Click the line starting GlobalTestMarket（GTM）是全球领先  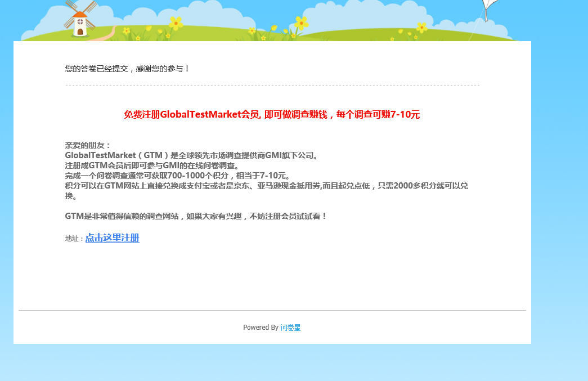(x=192, y=155)
